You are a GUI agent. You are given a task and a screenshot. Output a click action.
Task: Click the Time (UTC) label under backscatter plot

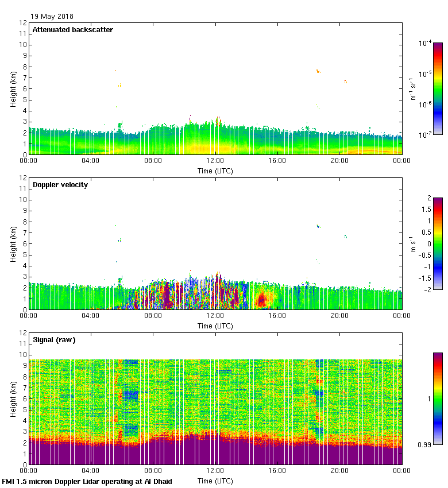(215, 171)
